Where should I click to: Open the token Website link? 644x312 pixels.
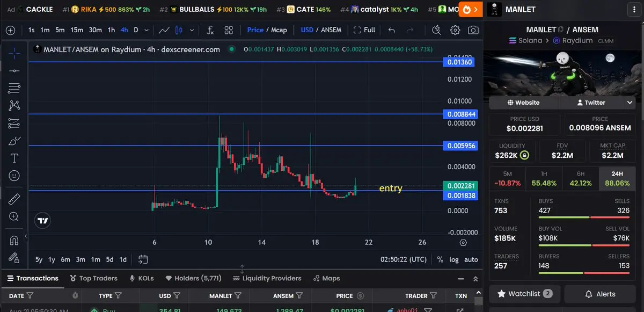click(524, 102)
